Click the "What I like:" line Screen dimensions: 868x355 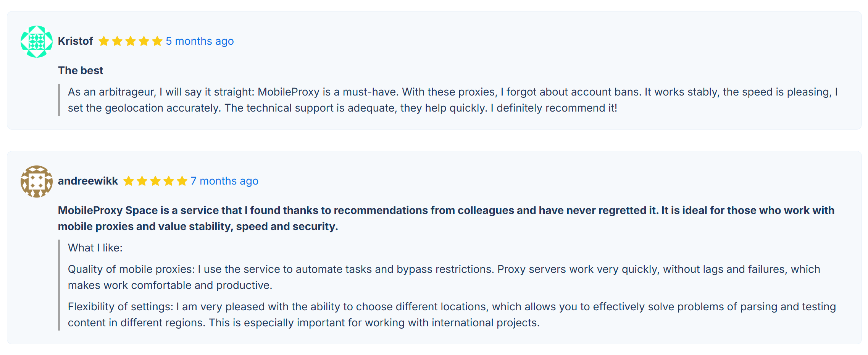(95, 248)
